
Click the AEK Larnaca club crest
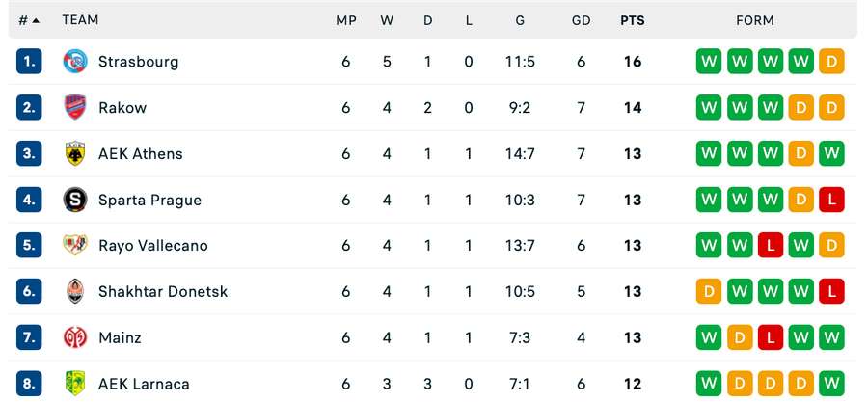(x=75, y=383)
